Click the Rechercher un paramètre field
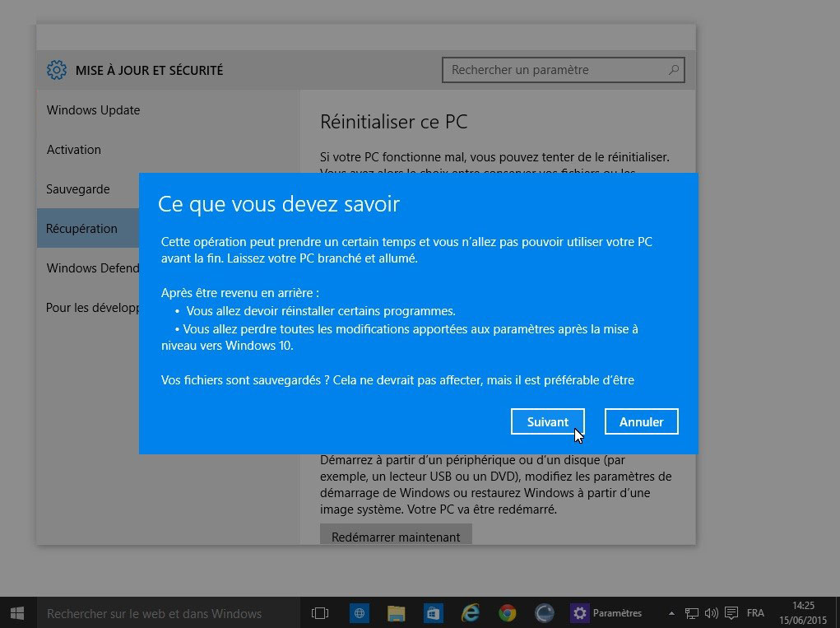Viewport: 840px width, 628px height. tap(555, 70)
